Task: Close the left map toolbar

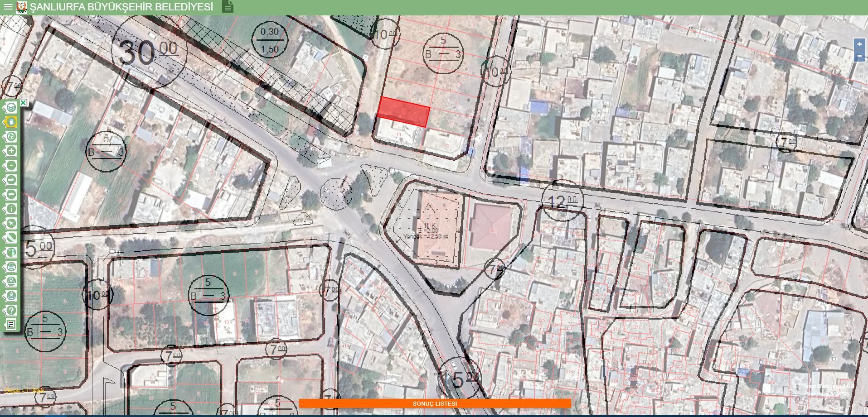Action: click(x=23, y=103)
